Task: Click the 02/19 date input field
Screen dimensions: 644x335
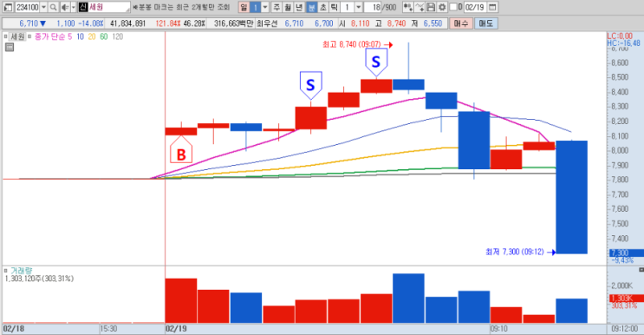Action: coord(475,7)
